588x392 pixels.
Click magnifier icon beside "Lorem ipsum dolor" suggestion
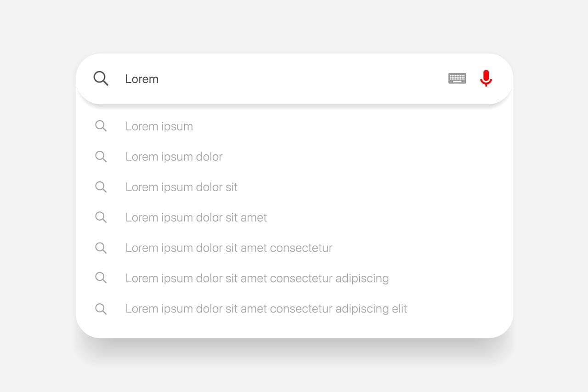[x=101, y=156]
